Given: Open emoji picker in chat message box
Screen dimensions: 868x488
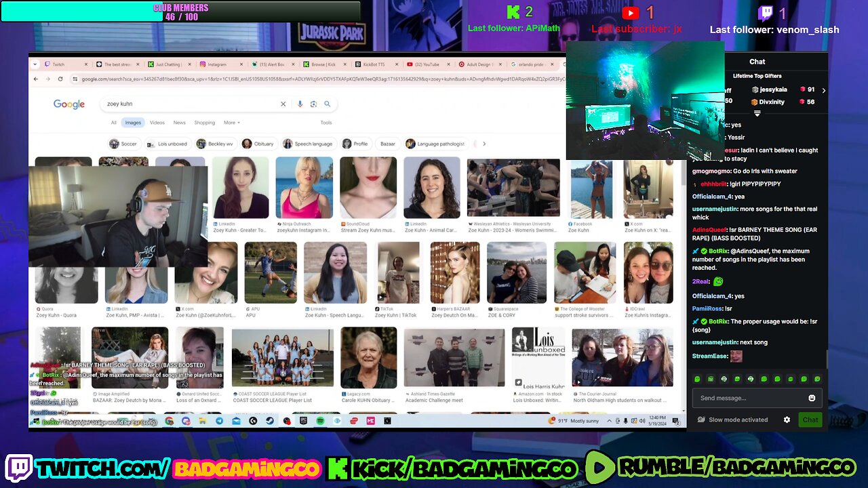Looking at the screenshot, I should coord(812,398).
